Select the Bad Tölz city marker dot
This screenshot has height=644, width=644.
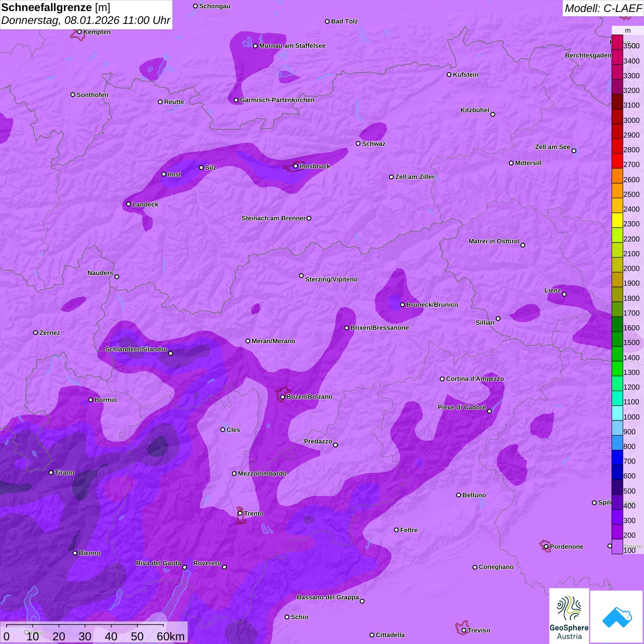click(327, 22)
